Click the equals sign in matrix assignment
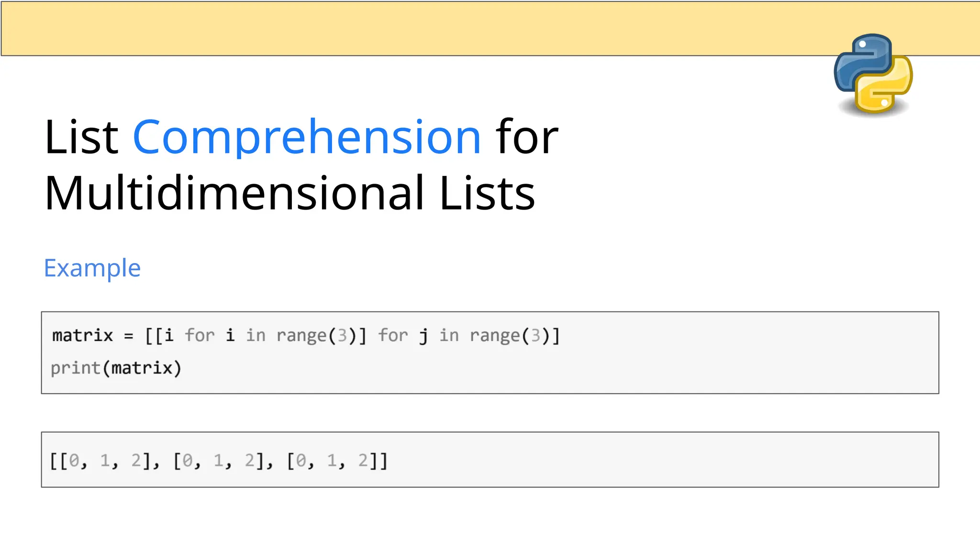Screen dimensions: 980x551 (x=128, y=336)
